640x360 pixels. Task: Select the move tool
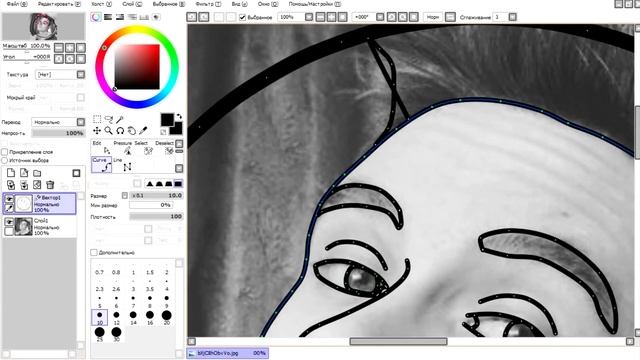coord(97,131)
